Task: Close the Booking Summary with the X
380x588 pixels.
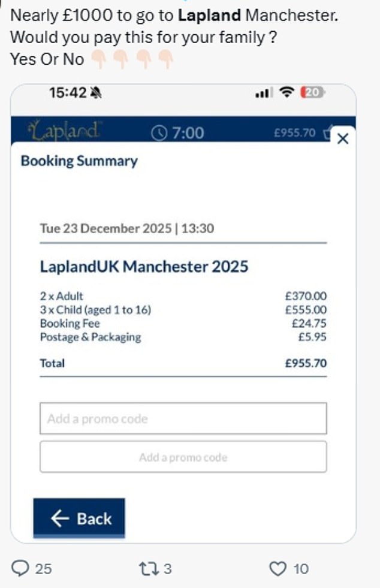Action: point(342,139)
